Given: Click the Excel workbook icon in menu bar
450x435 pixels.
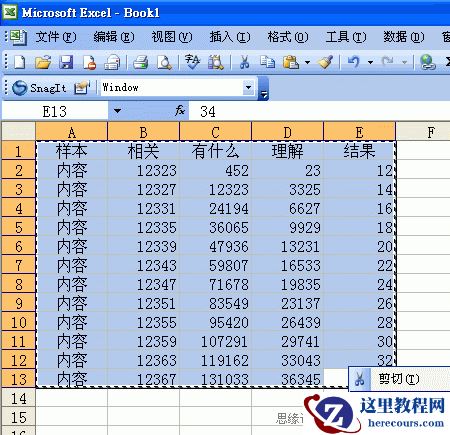Looking at the screenshot, I should coord(18,37).
